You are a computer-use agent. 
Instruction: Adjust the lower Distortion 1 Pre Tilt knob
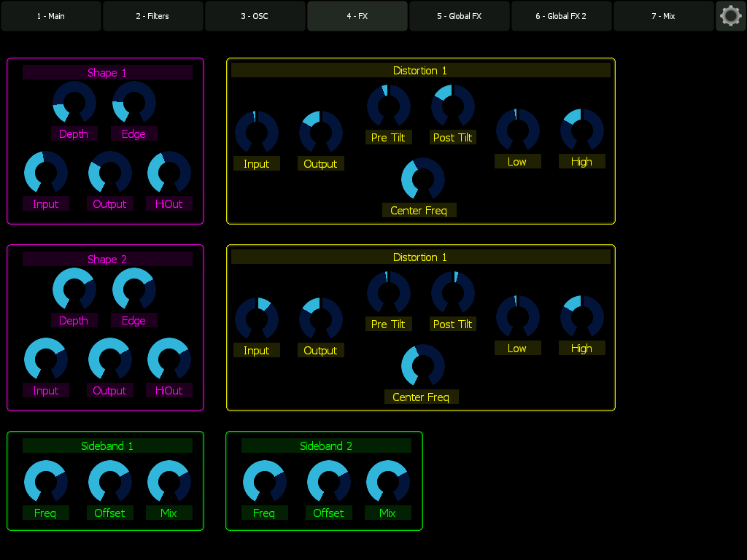(x=389, y=293)
